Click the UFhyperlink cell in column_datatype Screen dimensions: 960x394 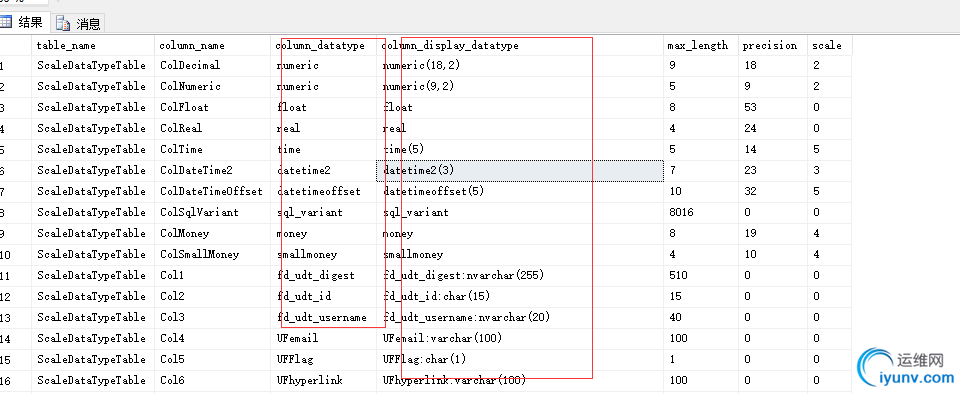(x=324, y=380)
